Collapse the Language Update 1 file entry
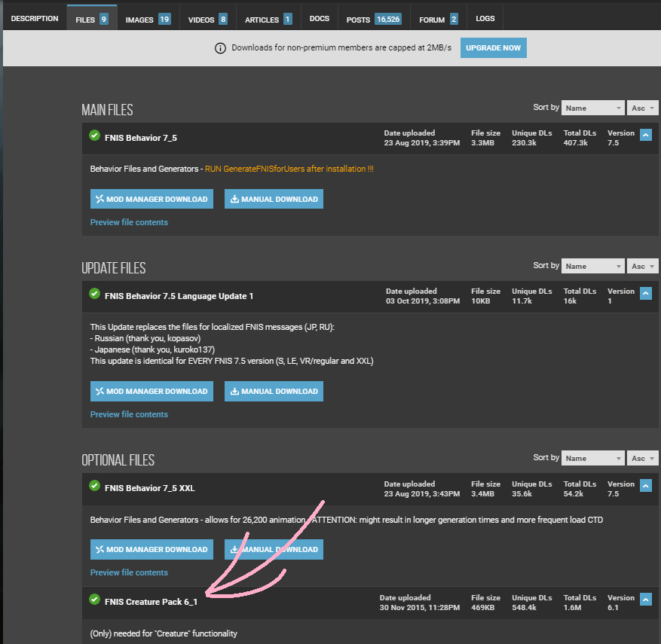Screen dimensions: 661x644 (645, 294)
